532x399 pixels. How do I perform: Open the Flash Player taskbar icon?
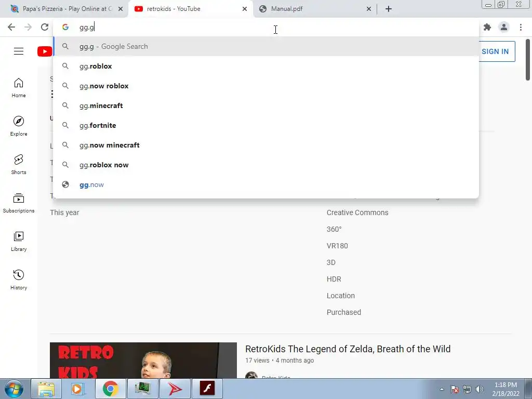pyautogui.click(x=207, y=389)
